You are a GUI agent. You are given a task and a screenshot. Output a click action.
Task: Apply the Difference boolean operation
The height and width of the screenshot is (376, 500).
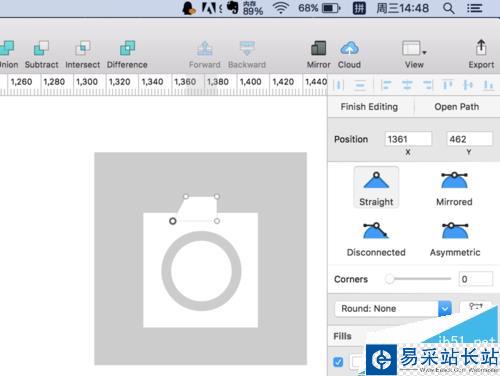coord(127,54)
